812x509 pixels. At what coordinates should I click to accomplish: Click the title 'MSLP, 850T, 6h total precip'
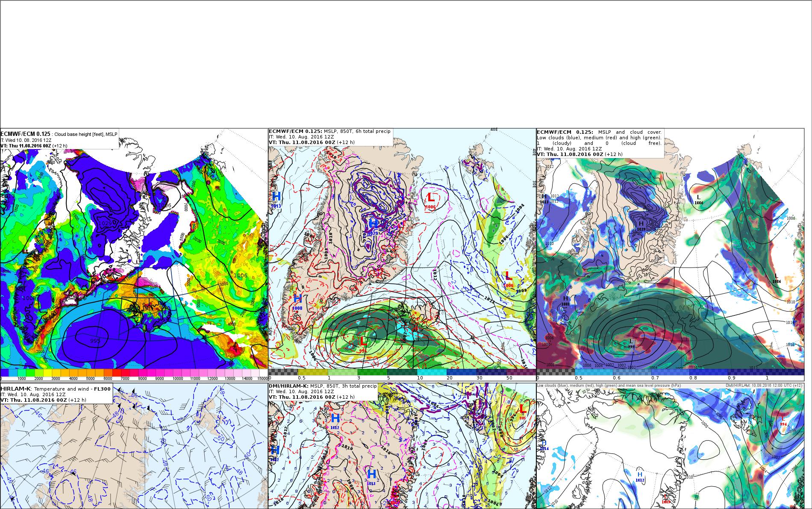[357, 131]
